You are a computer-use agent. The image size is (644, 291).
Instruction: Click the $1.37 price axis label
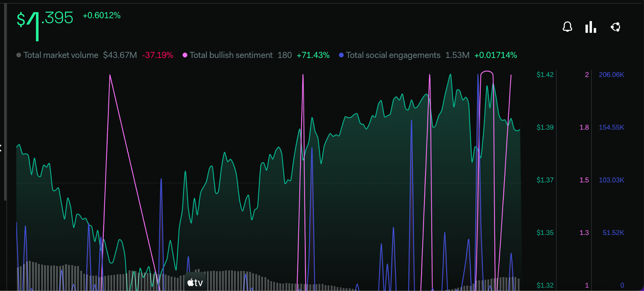click(545, 180)
